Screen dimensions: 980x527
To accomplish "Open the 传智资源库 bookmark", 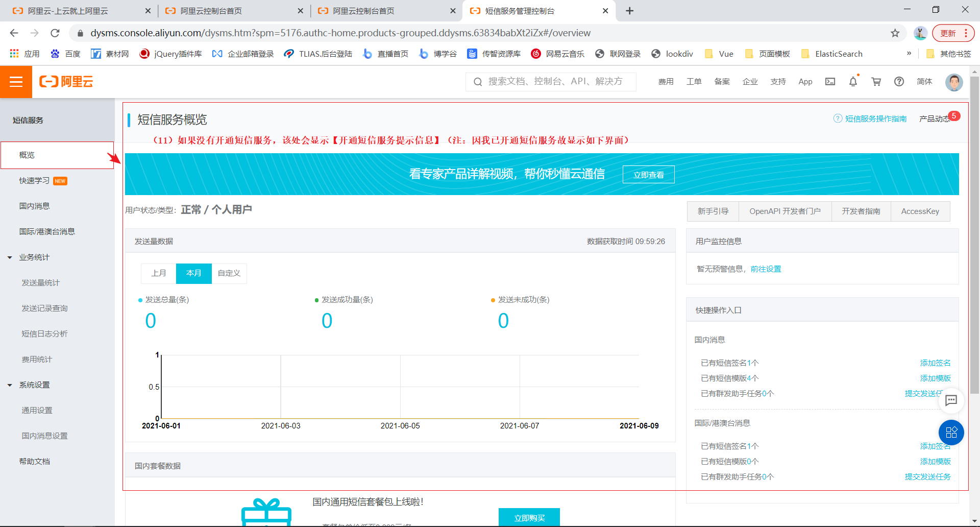I will (x=494, y=54).
